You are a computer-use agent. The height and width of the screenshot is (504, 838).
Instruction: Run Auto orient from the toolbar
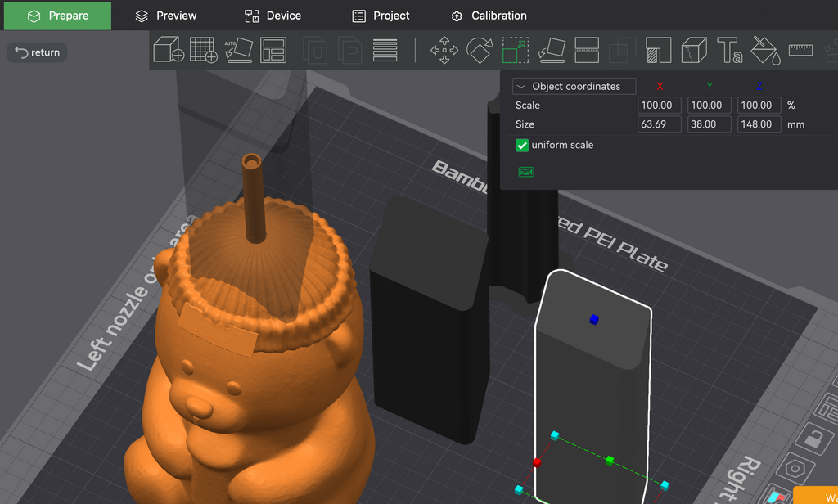(x=238, y=50)
